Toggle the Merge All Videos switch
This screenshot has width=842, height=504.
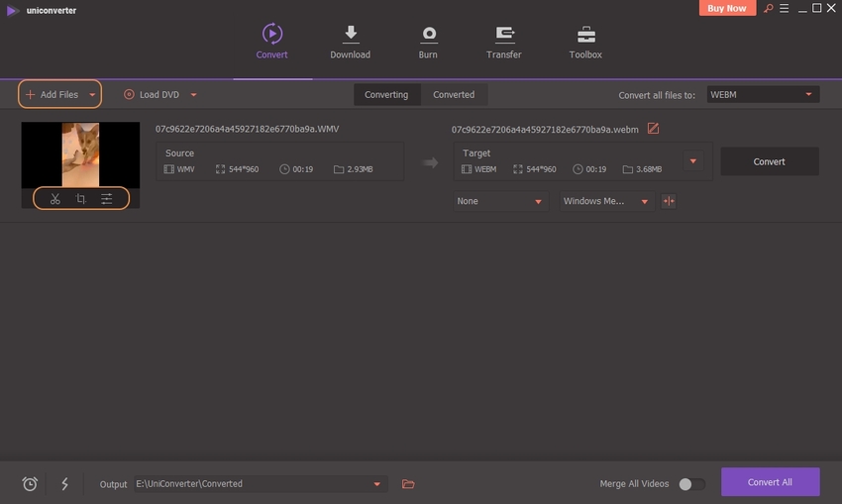pos(691,484)
